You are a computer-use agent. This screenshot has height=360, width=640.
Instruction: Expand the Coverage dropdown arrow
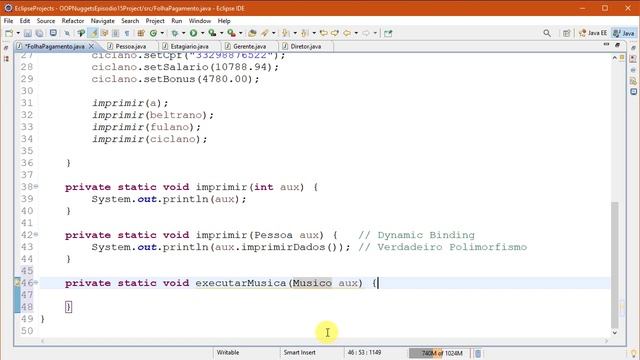[222, 33]
